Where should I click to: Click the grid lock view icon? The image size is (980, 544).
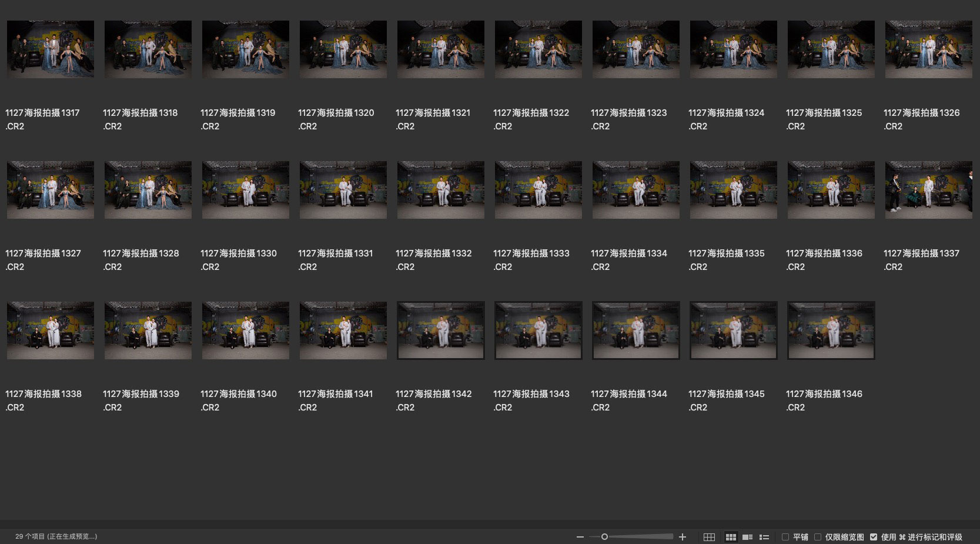[709, 537]
